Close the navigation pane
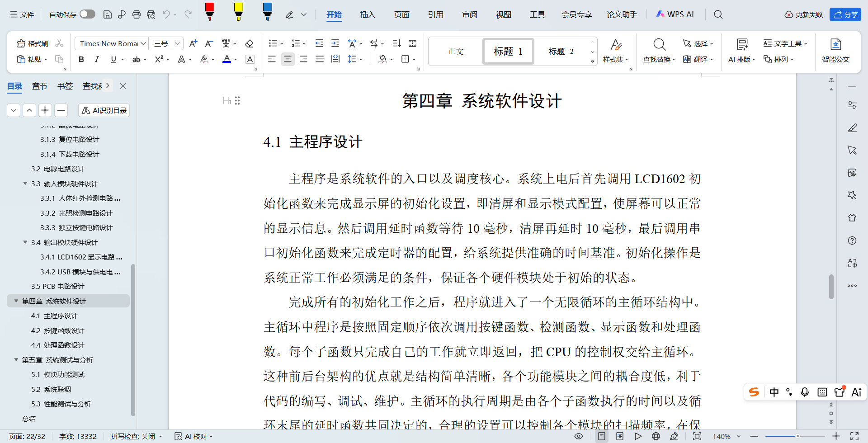 coord(123,86)
